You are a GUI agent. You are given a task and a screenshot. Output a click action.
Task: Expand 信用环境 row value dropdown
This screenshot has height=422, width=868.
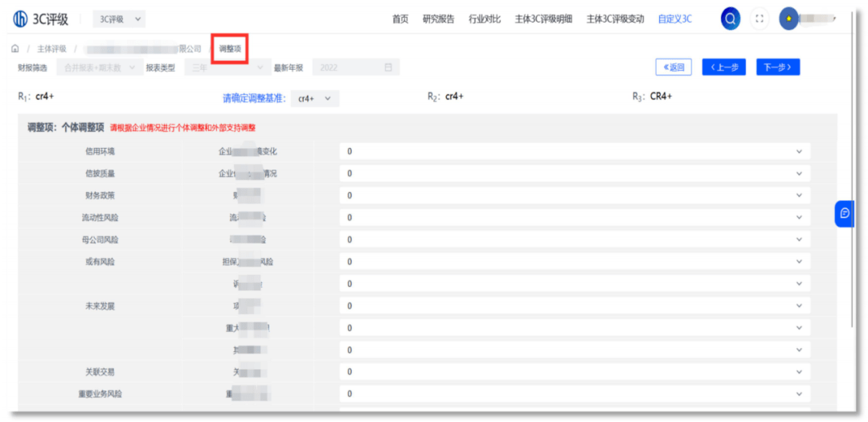click(575, 151)
